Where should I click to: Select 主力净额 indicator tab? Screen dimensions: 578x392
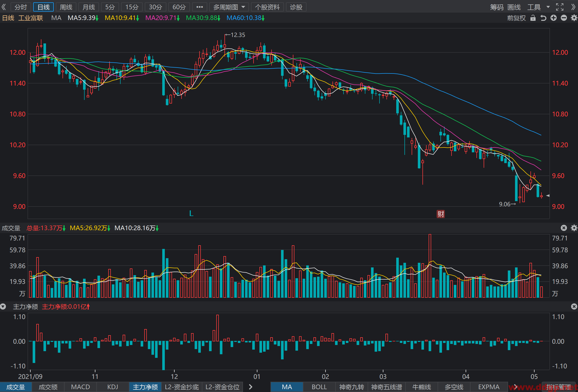[145, 387]
